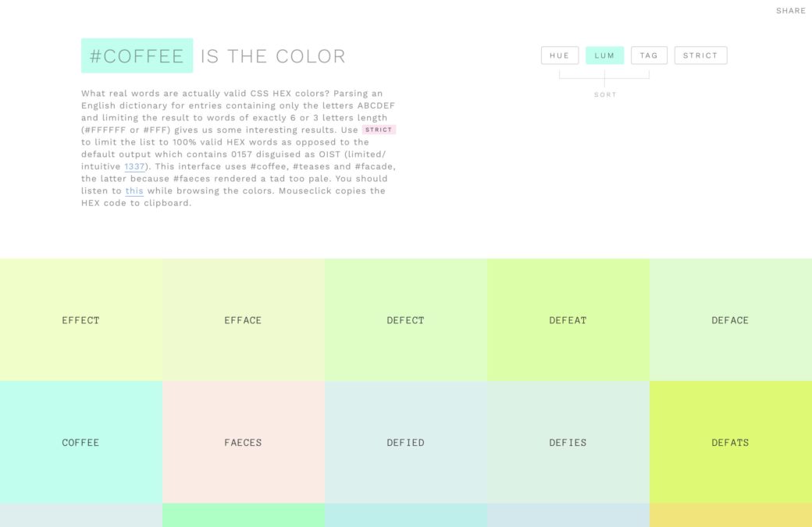
Task: Click the pink STRICT tag in paragraph
Action: pos(379,130)
